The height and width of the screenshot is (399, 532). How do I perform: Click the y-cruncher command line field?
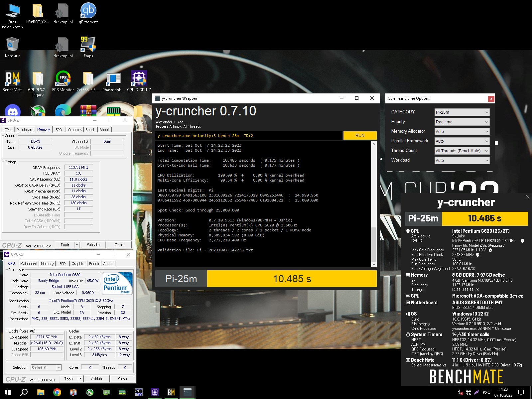coord(249,136)
